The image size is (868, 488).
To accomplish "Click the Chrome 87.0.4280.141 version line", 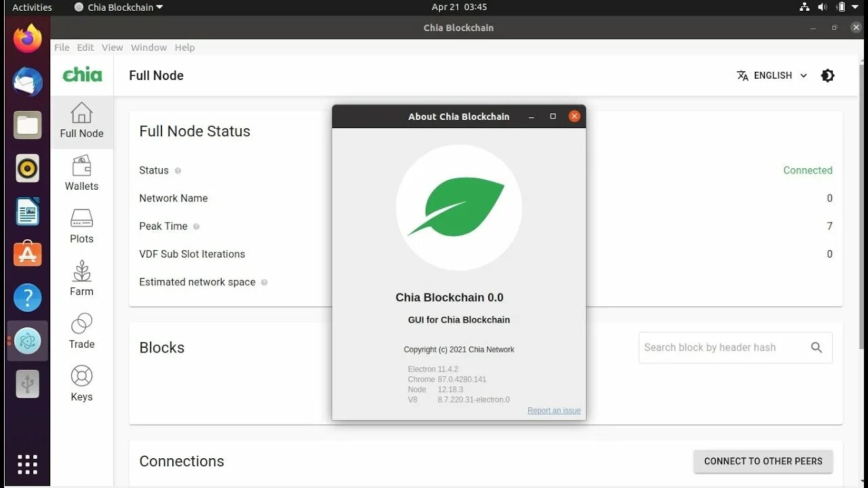I will (447, 380).
